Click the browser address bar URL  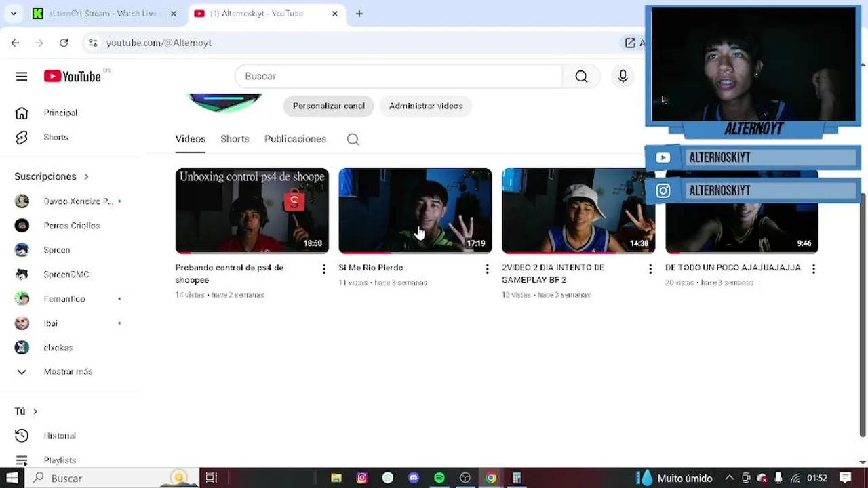(x=159, y=43)
